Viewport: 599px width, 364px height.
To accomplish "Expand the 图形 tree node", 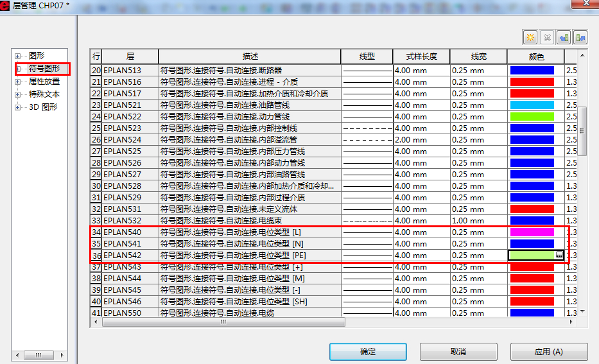I will coord(17,56).
